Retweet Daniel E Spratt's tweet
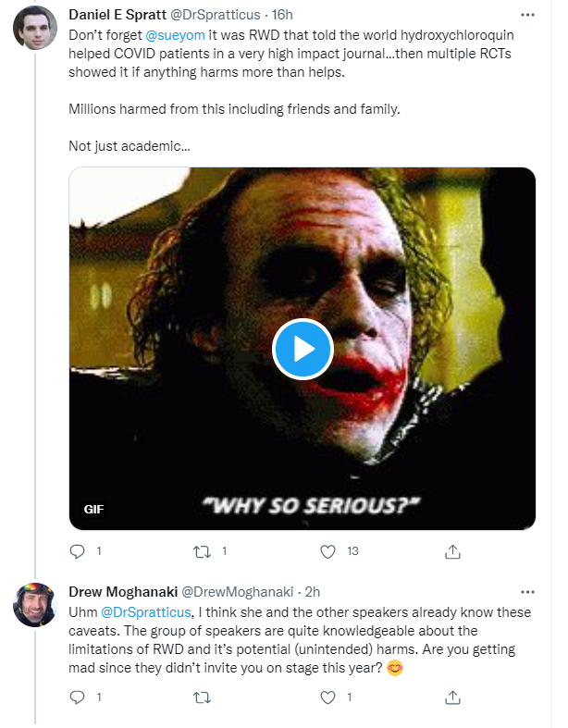This screenshot has width=568, height=728. (x=202, y=551)
